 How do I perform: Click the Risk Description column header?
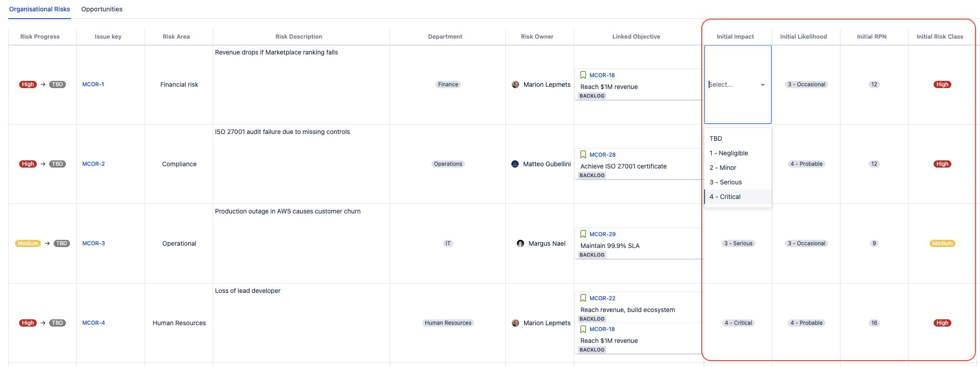click(x=299, y=36)
